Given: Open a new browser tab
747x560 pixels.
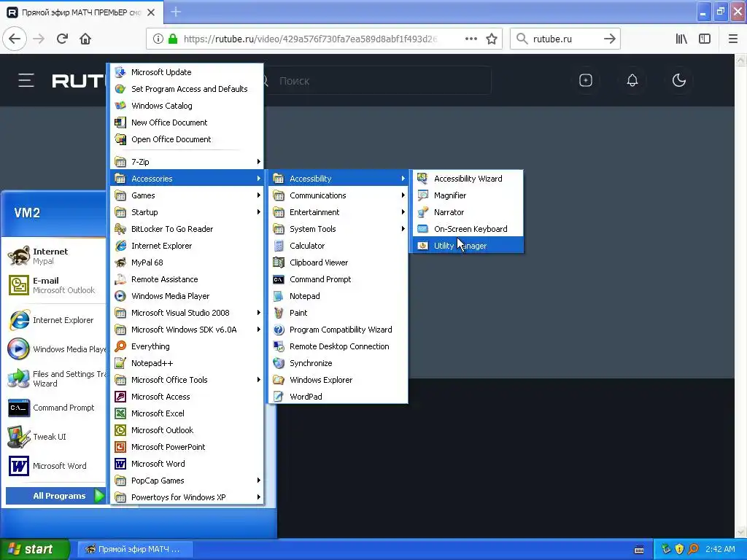Looking at the screenshot, I should click(176, 12).
